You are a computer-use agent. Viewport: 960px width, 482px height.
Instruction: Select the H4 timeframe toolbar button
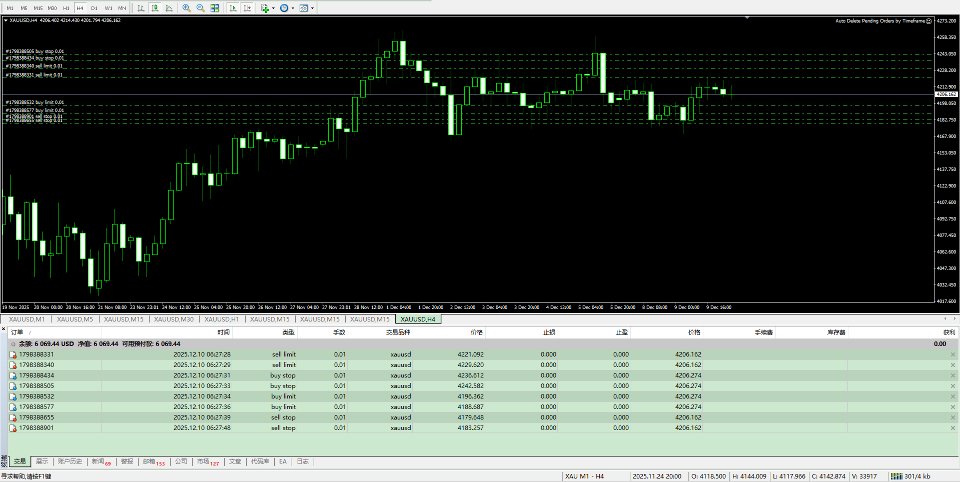80,8
